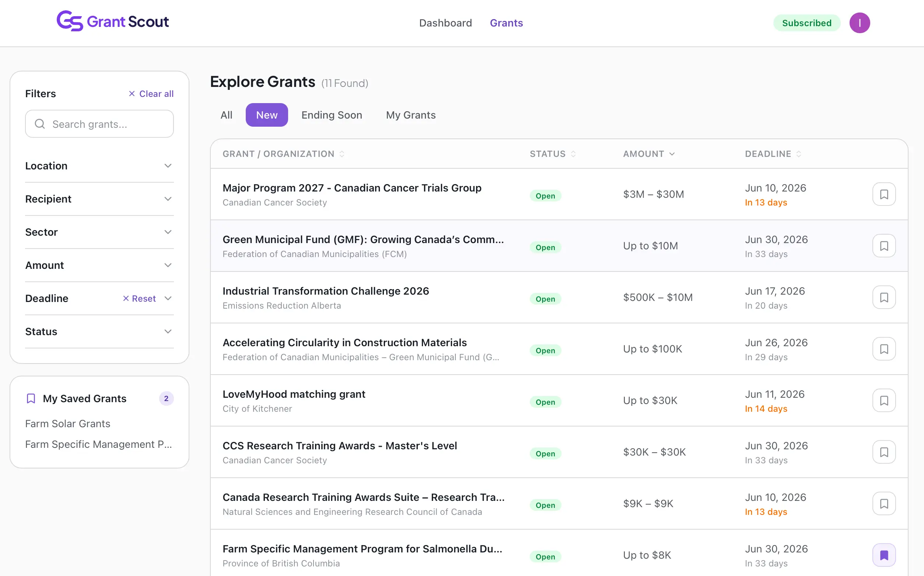
Task: Sort by the Status column
Action: [x=553, y=154]
